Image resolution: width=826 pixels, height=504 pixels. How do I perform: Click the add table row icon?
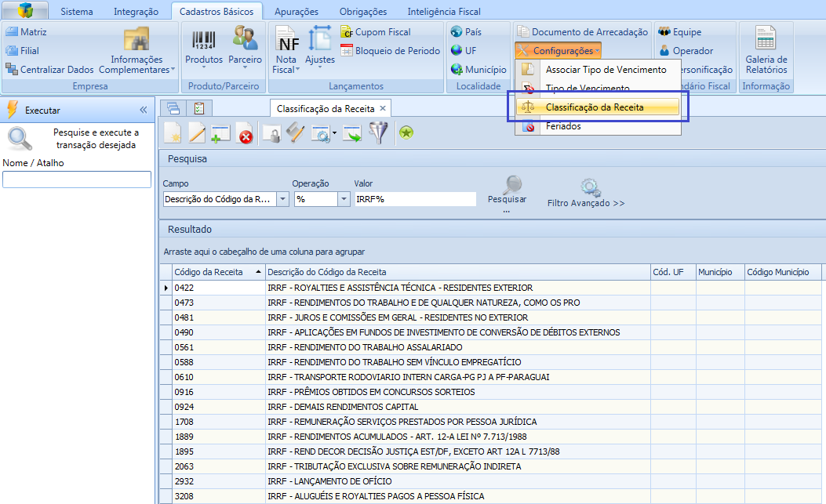tap(220, 134)
